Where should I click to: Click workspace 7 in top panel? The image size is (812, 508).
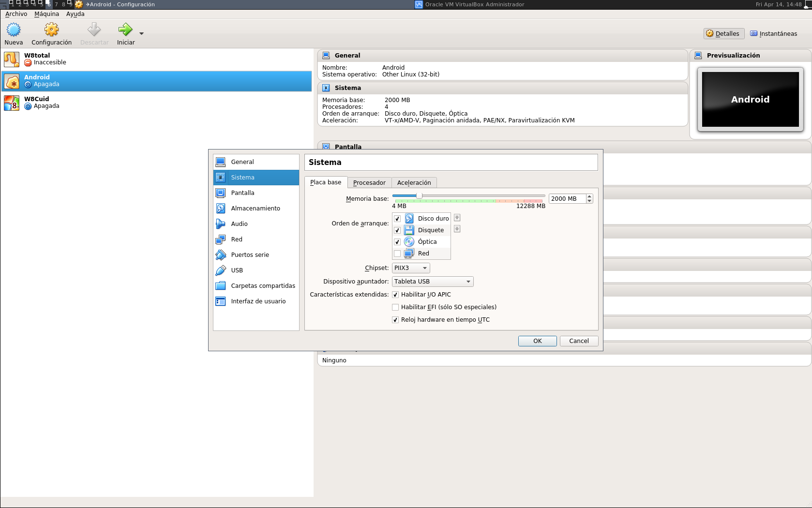pos(57,4)
